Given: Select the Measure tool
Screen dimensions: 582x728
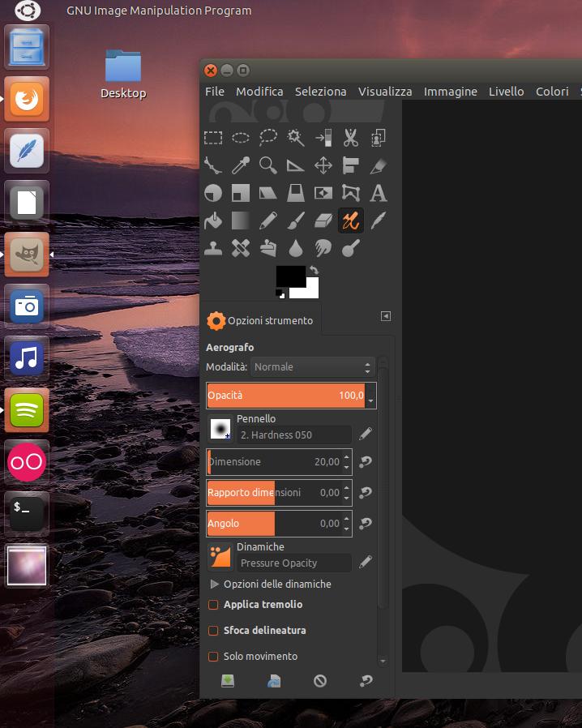Looking at the screenshot, I should click(x=296, y=165).
